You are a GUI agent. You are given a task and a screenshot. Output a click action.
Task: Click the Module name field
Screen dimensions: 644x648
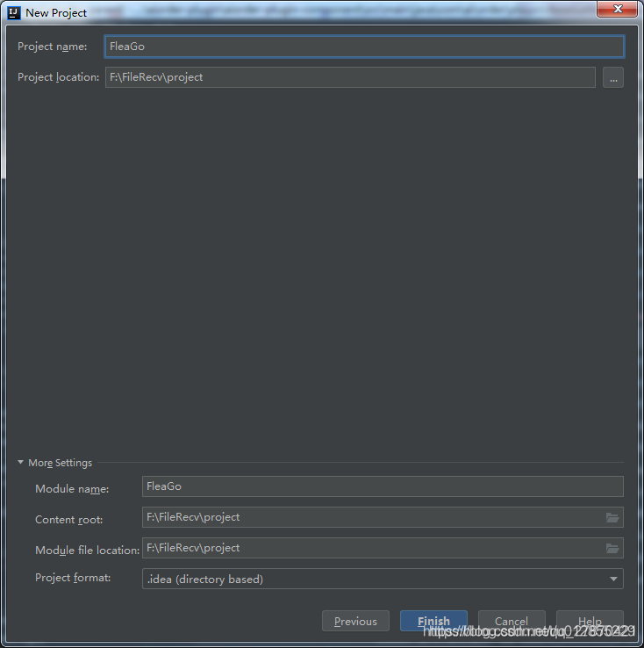pos(383,486)
